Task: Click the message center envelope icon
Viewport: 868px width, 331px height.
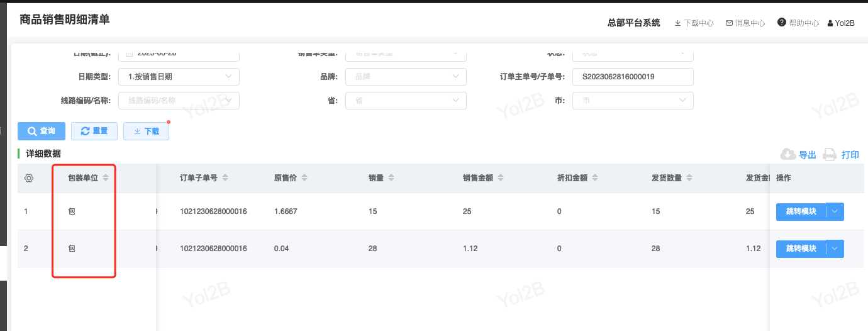Action: pos(729,23)
